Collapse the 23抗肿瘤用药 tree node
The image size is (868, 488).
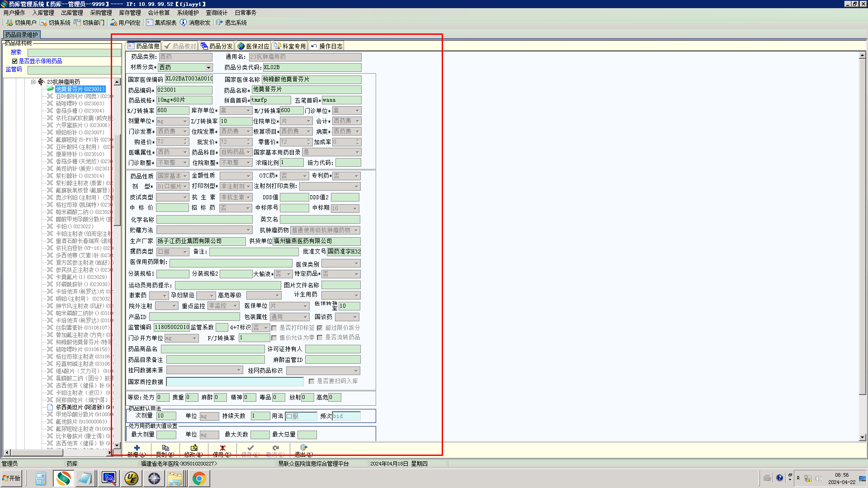[33, 82]
